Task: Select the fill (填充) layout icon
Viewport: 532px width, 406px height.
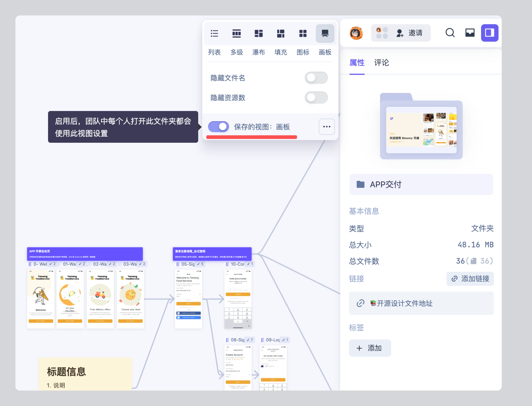Action: pos(281,33)
